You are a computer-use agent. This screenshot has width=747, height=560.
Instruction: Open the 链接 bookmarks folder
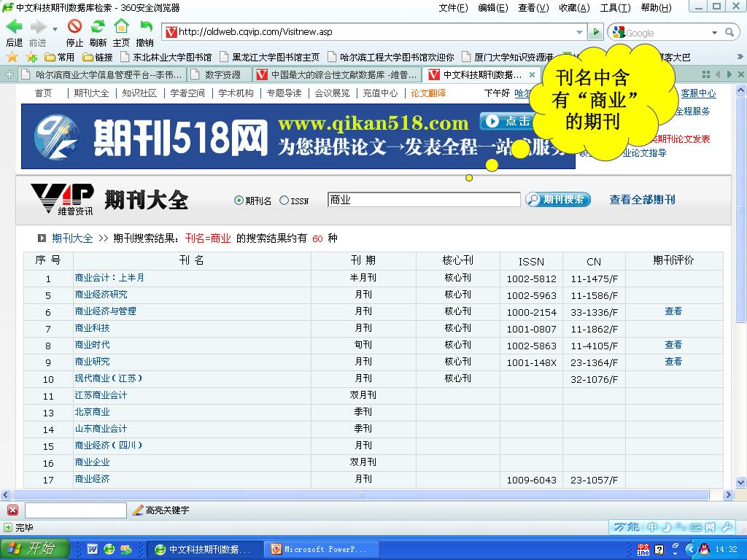click(x=98, y=57)
